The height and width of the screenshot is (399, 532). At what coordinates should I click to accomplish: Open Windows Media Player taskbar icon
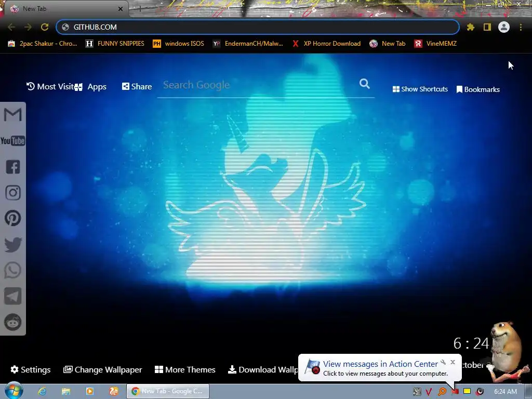point(89,391)
